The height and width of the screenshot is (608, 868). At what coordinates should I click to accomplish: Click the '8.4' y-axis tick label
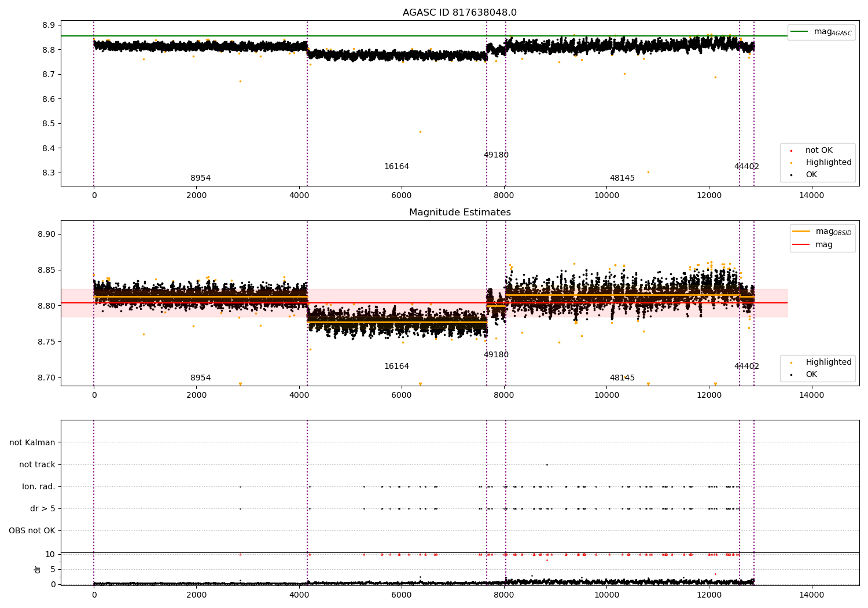coord(48,148)
